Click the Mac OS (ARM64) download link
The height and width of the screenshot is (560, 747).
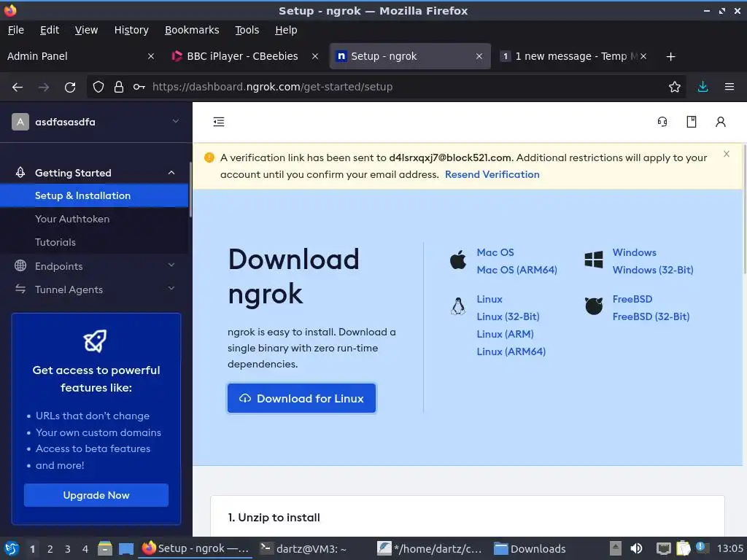(x=517, y=270)
